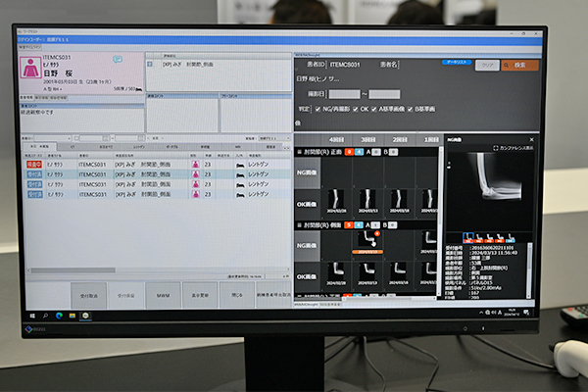Image resolution: width=588 pixels, height=392 pixels.
Task: Open the blue comment bubble icon
Action: pyautogui.click(x=118, y=60)
